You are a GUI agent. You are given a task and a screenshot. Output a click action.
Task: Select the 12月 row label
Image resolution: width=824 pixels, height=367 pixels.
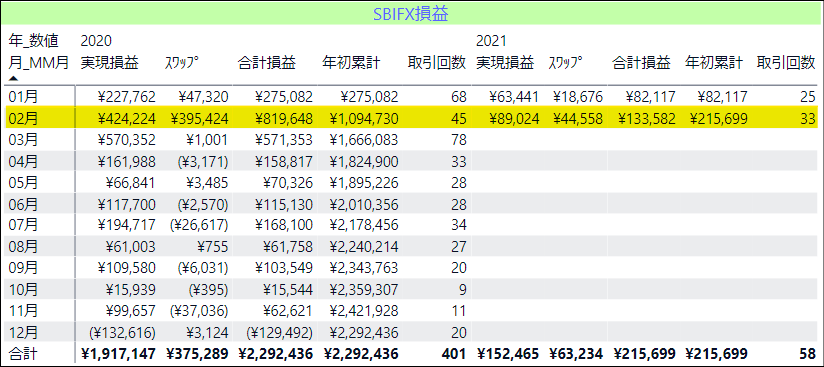pos(23,333)
